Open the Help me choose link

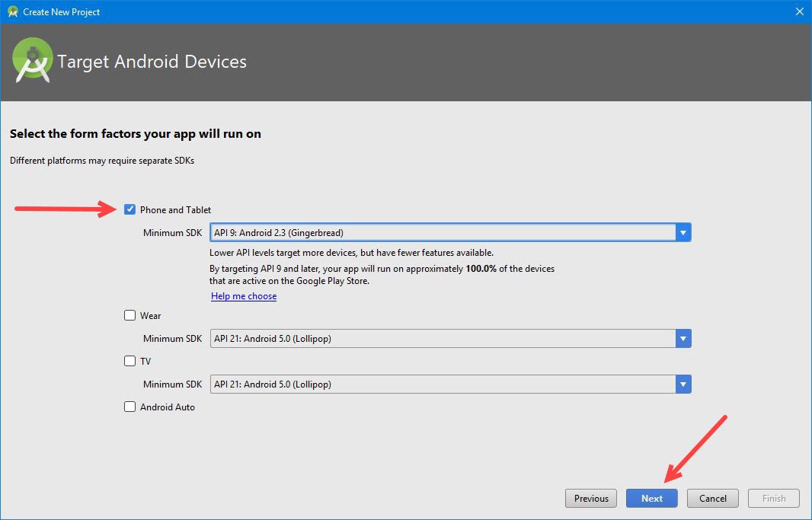click(244, 296)
